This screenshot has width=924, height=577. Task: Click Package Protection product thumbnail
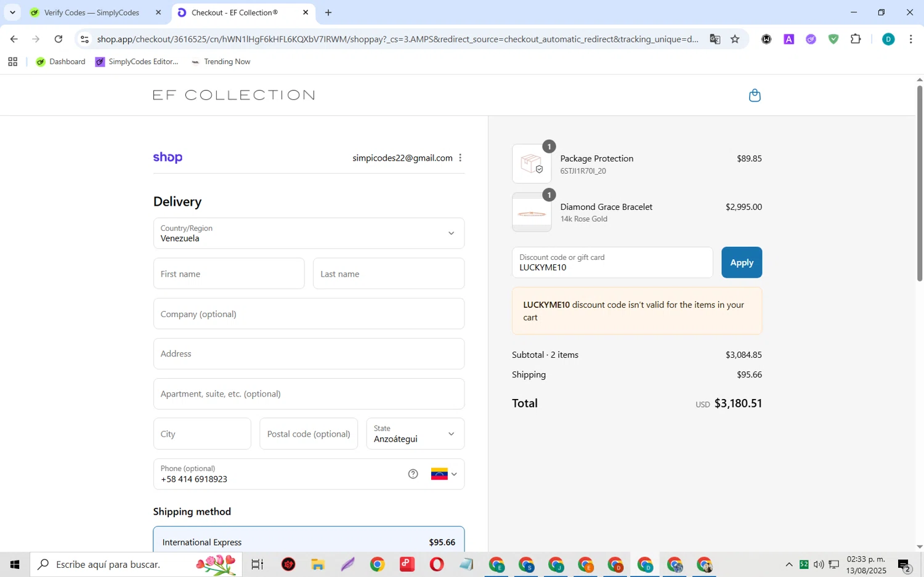coord(532,164)
